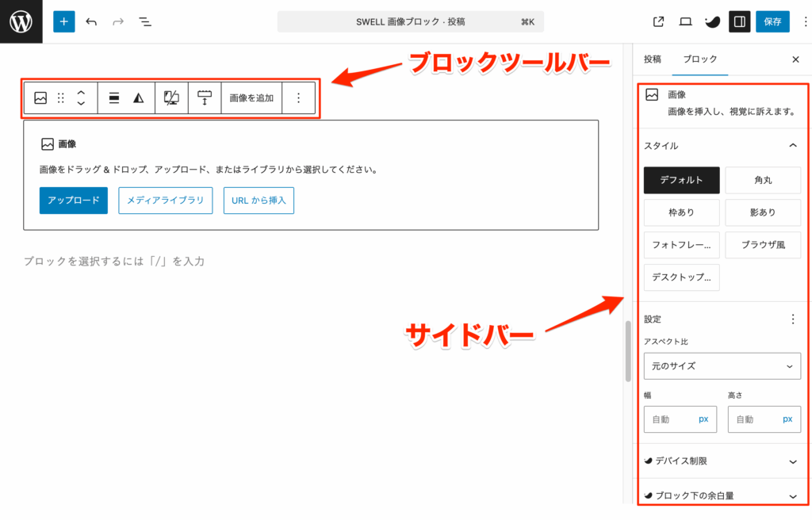Expand the デバイス制限 section
The height and width of the screenshot is (520, 812).
point(722,461)
